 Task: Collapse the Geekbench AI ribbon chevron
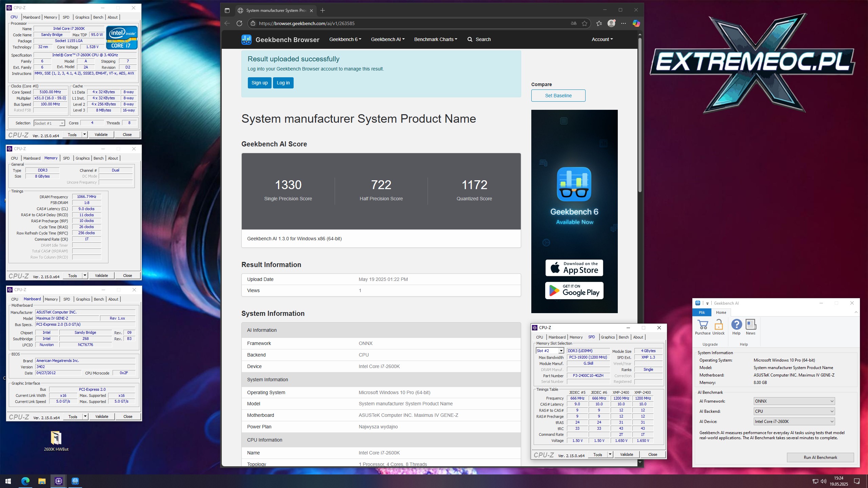(x=856, y=312)
